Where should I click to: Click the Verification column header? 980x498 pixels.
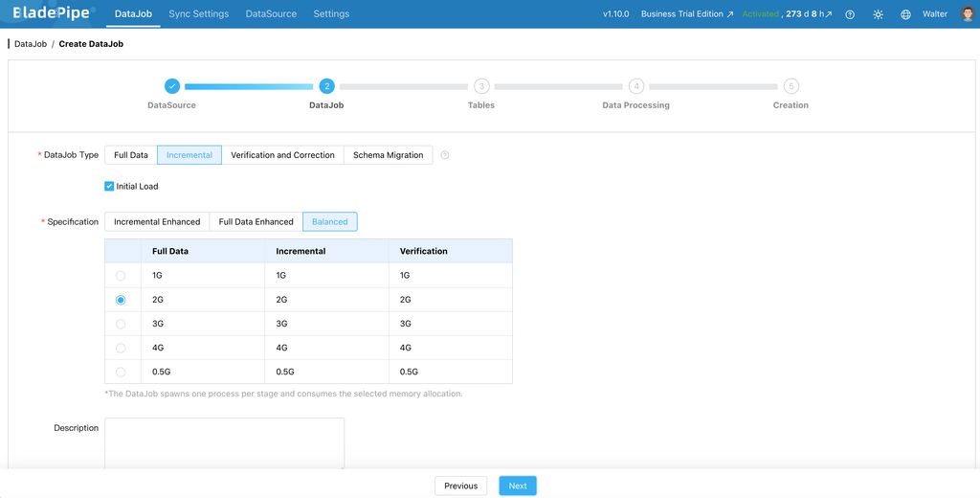coord(424,251)
